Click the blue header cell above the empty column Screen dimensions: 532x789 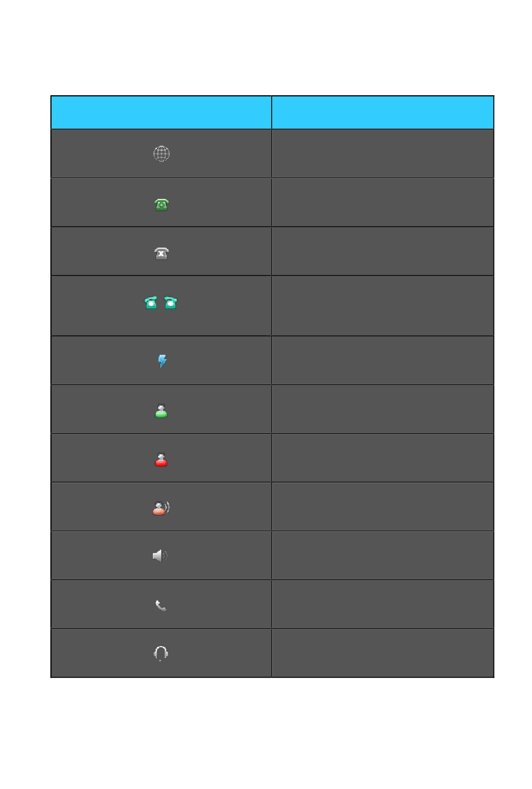[x=382, y=113]
